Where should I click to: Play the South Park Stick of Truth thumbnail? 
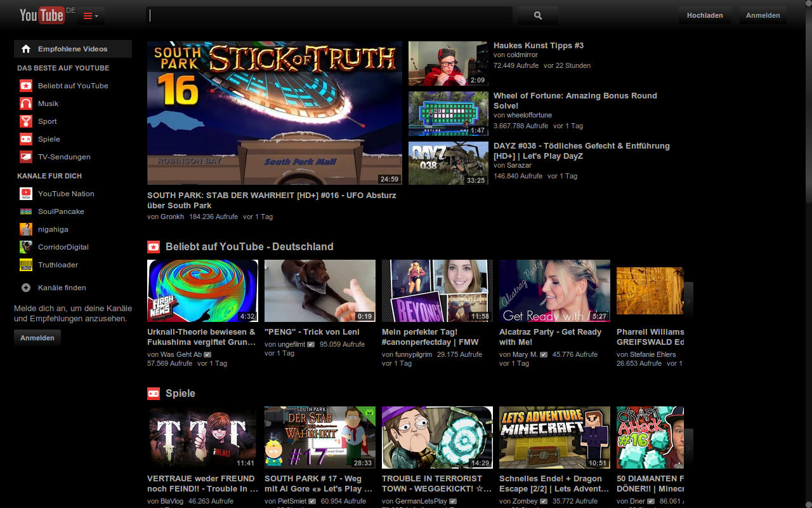click(275, 113)
